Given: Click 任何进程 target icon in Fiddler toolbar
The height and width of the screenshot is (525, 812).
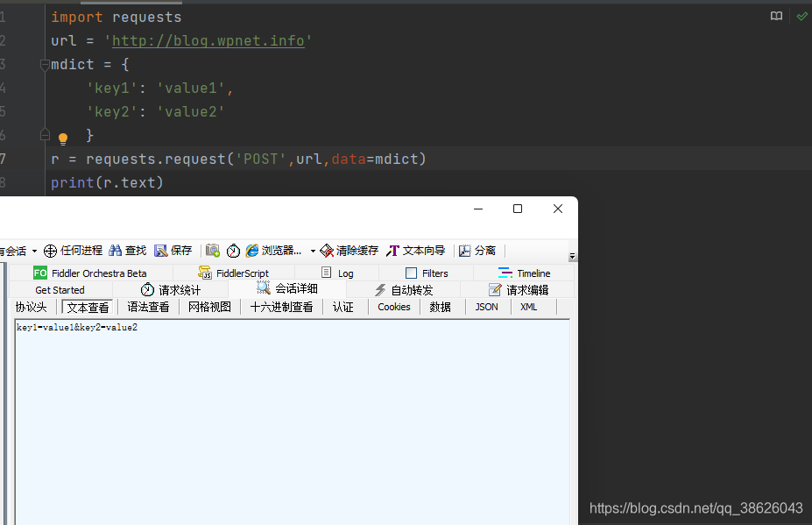Looking at the screenshot, I should (x=73, y=251).
